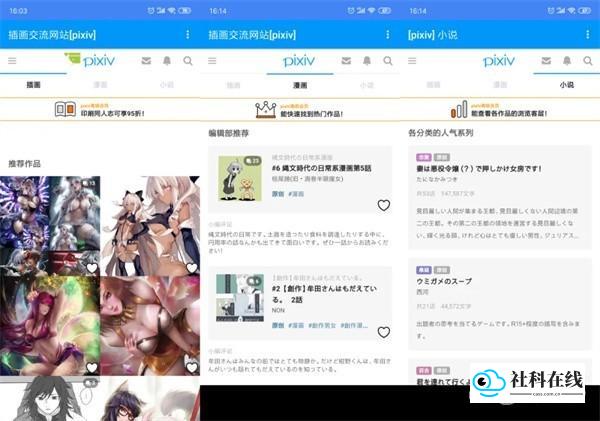Open the red-haired girl illustration thumbnail
This screenshot has width=600, height=421.
coord(50,326)
